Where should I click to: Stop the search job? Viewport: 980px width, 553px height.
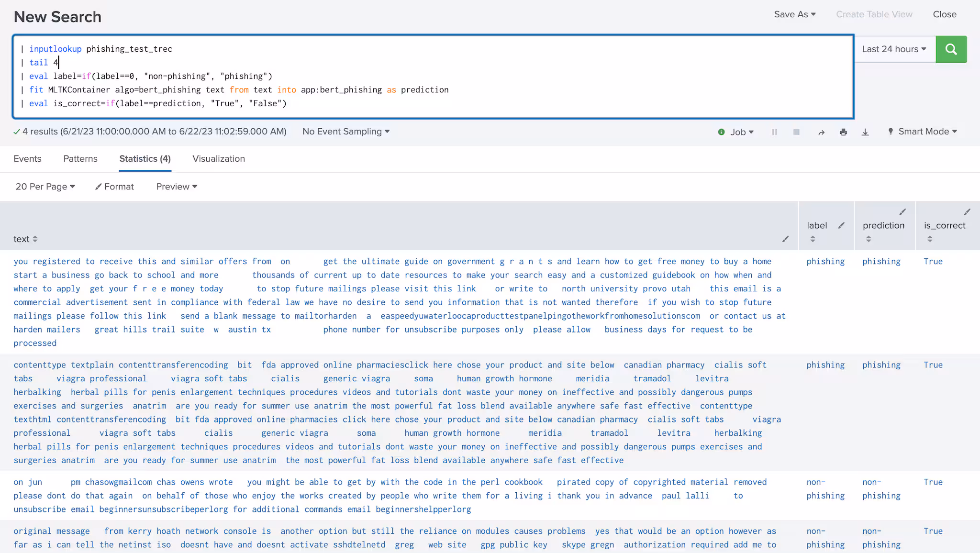[x=796, y=132]
